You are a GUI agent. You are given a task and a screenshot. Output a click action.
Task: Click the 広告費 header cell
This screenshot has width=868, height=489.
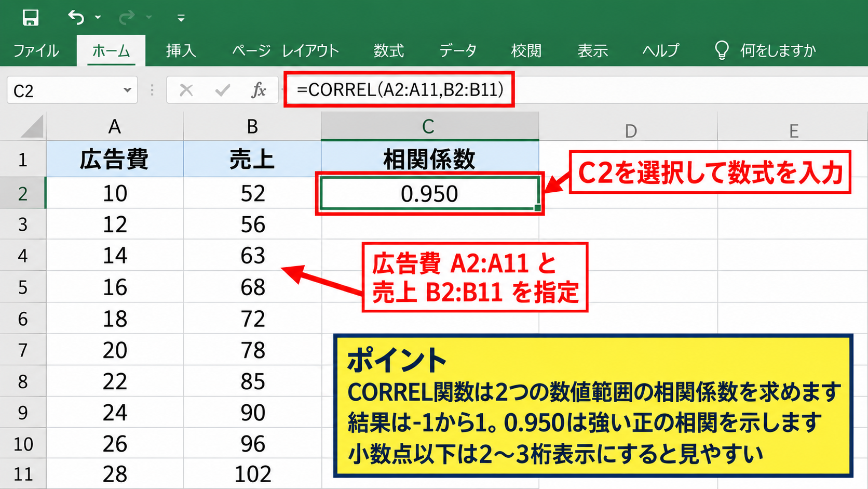(x=115, y=159)
